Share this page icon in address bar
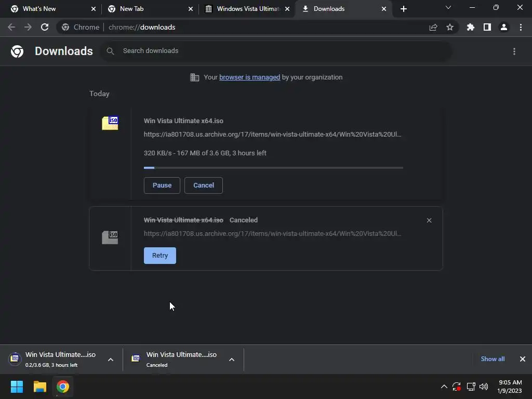This screenshot has width=532, height=399. [x=433, y=27]
